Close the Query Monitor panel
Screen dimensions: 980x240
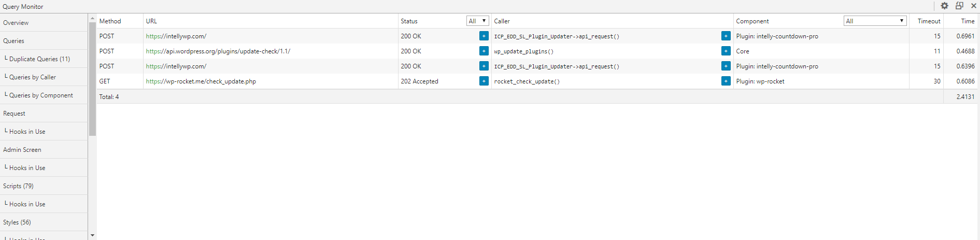974,6
